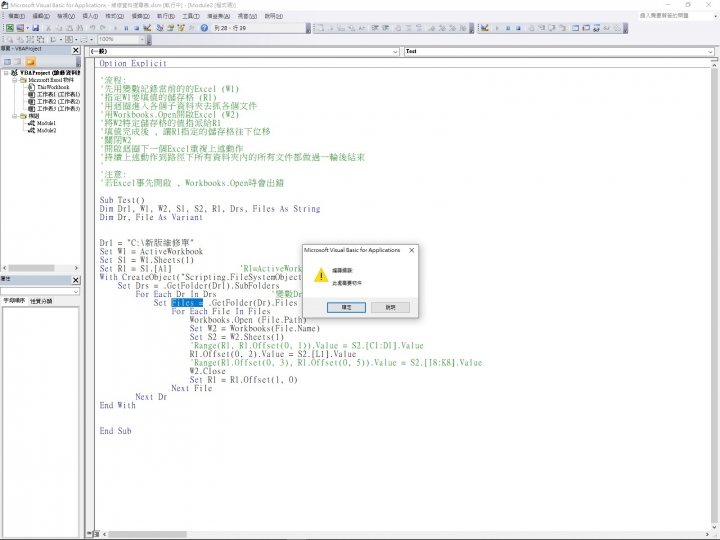
Task: Switch to 性質分類 properties tab
Action: (41, 301)
